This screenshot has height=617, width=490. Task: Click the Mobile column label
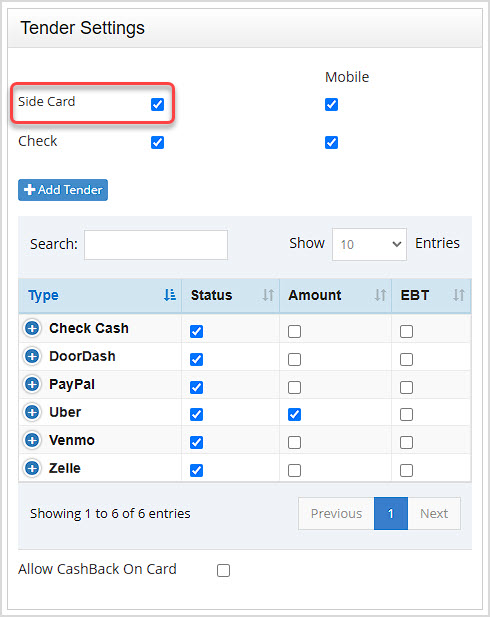pos(347,77)
